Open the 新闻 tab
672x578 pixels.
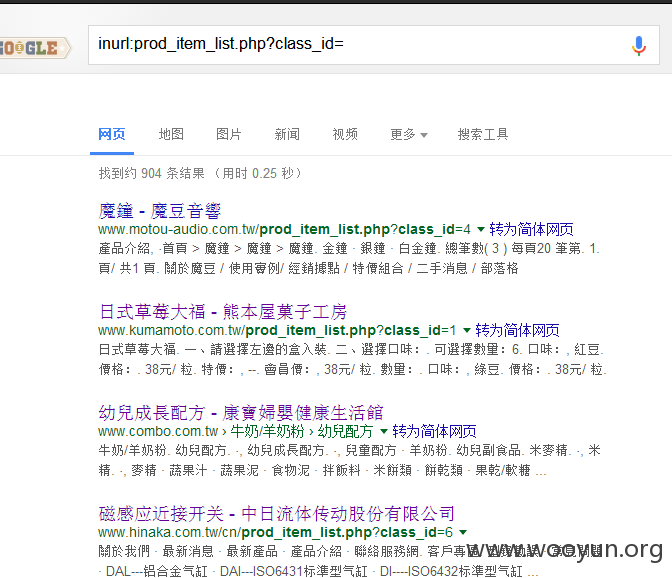(x=287, y=135)
